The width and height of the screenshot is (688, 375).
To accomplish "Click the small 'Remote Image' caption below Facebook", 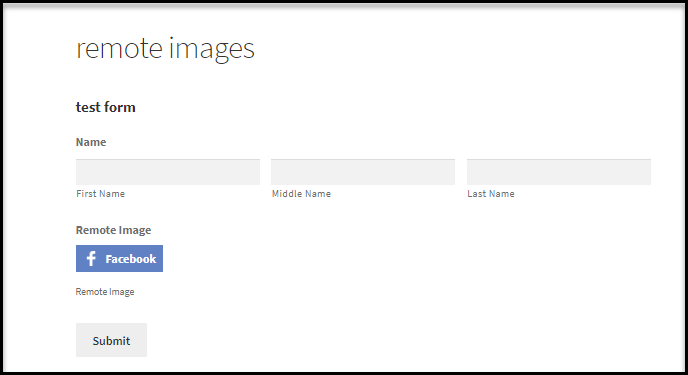I will (x=105, y=292).
